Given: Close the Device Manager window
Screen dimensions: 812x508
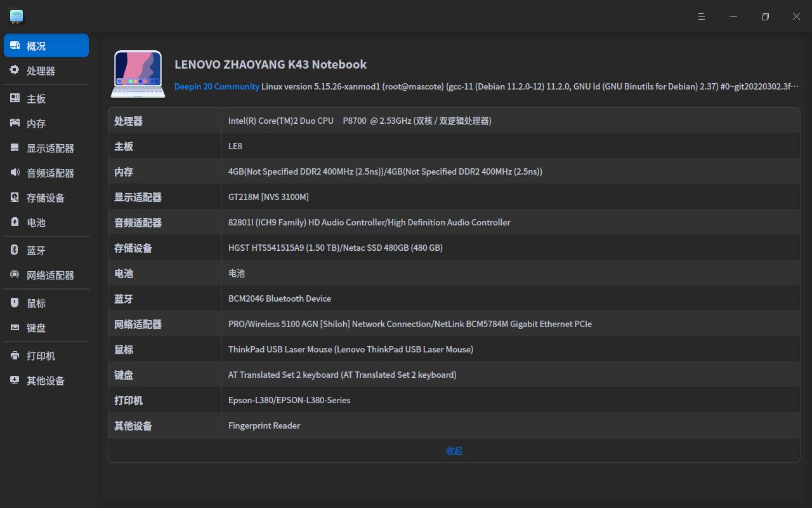Looking at the screenshot, I should 796,17.
